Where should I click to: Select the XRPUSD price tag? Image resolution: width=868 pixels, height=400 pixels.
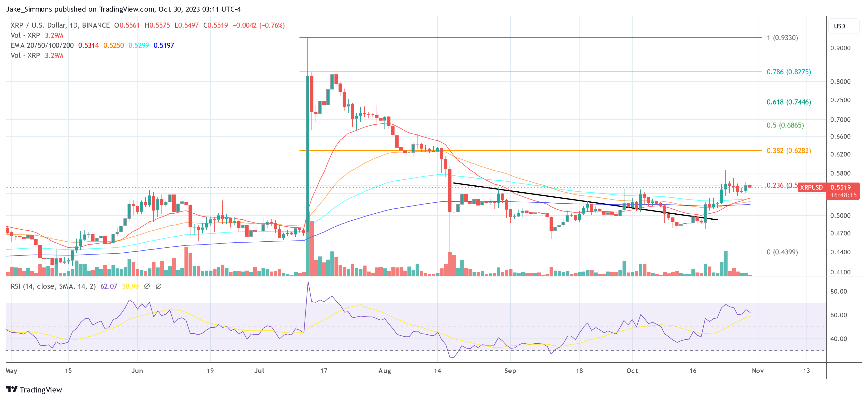click(811, 187)
